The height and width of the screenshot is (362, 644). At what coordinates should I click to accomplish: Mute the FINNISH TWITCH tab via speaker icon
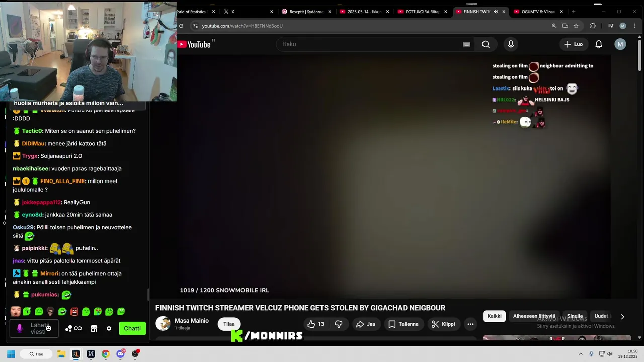click(496, 12)
